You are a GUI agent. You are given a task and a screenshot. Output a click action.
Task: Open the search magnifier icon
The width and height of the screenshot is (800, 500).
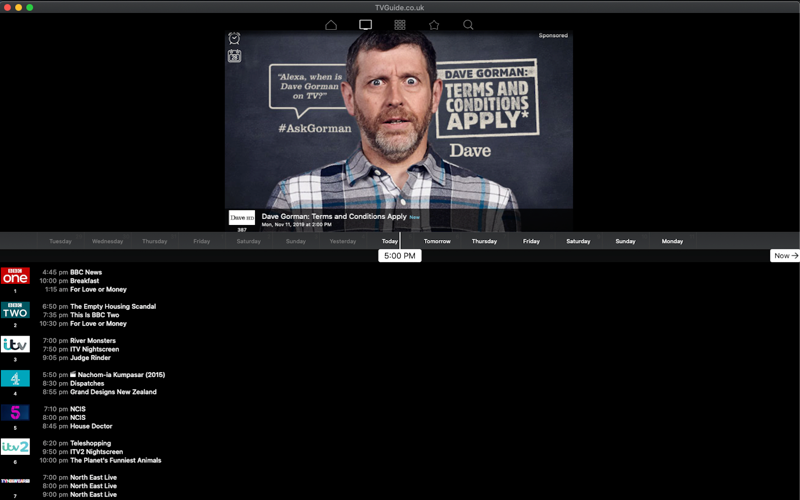[468, 25]
